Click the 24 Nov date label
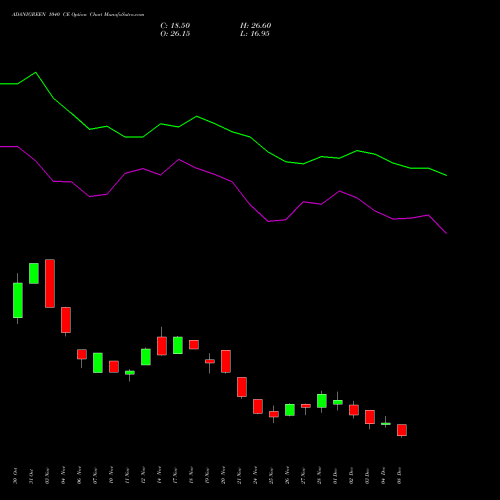 pos(255,476)
